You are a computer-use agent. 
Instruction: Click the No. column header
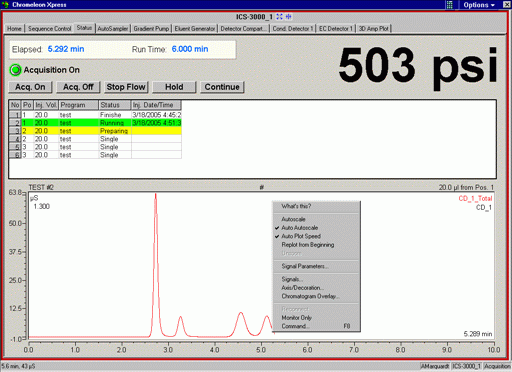pos(15,105)
